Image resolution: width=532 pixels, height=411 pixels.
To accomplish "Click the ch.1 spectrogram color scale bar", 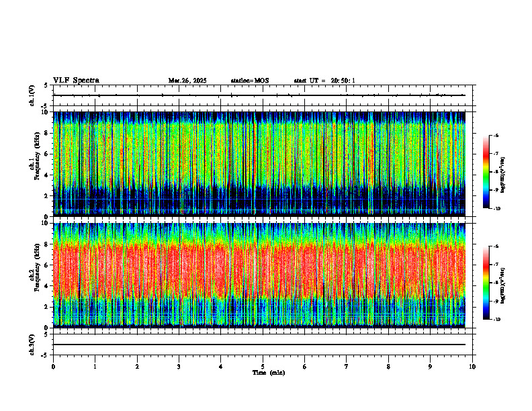I will pos(486,172).
